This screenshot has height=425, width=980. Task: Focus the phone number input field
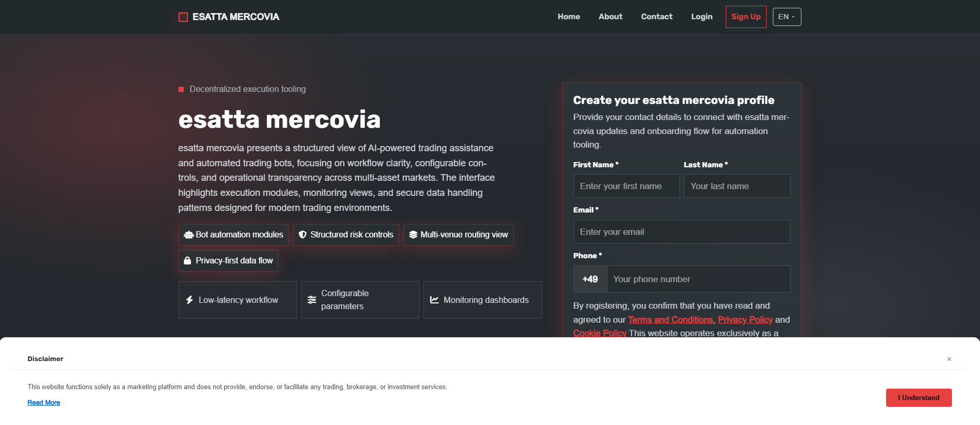[x=699, y=279]
